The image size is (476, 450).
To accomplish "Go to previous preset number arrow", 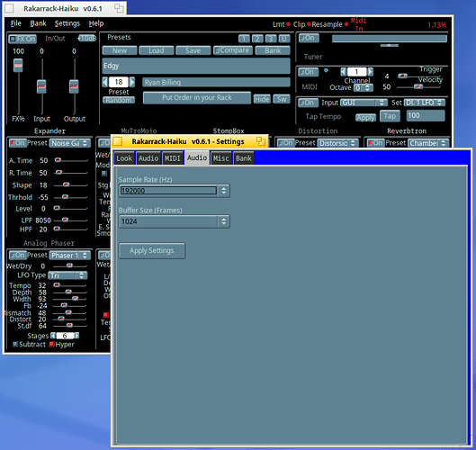I will pos(105,82).
